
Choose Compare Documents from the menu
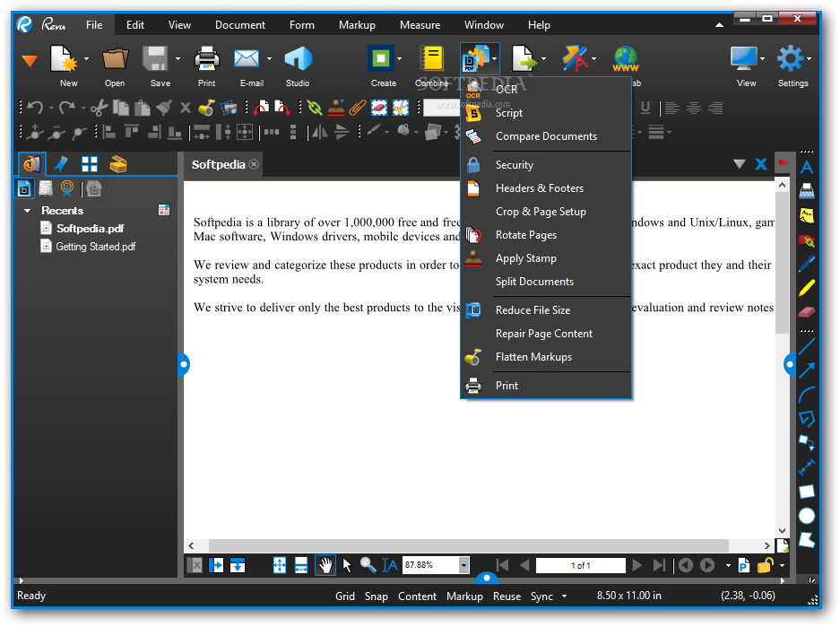[x=546, y=136]
